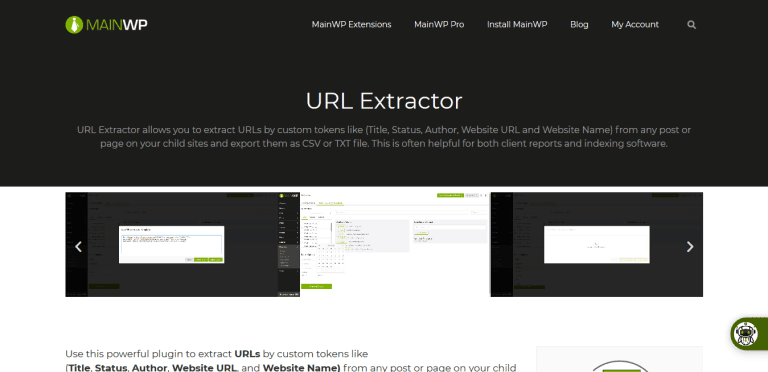Screen dimensions: 768x372
Task: Open MainWP Extensions menu
Action: 351,24
